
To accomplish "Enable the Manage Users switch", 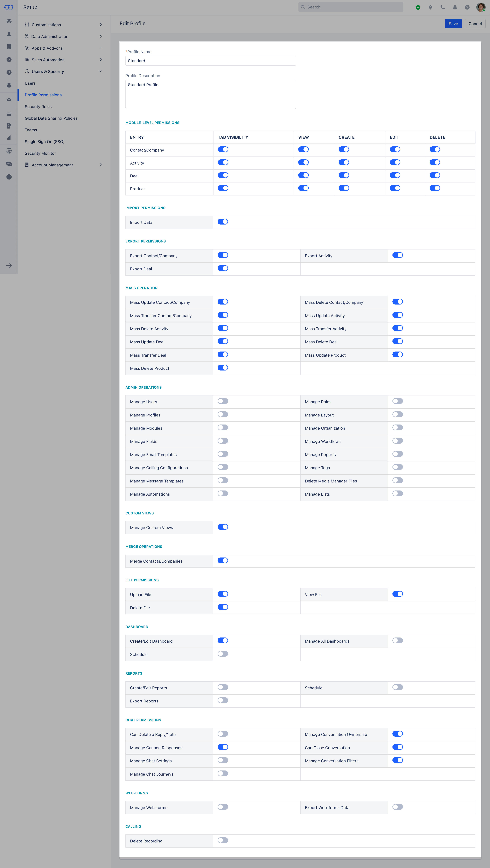I will 223,401.
